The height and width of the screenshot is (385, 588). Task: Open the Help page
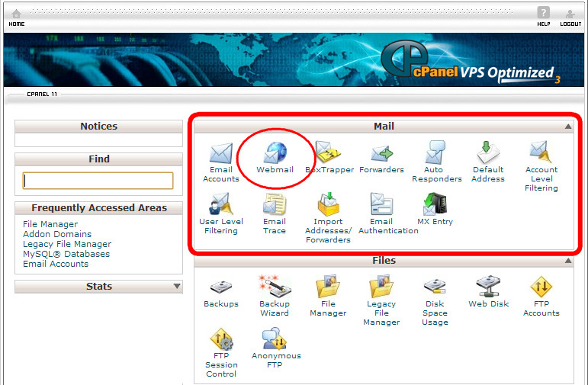pos(543,17)
